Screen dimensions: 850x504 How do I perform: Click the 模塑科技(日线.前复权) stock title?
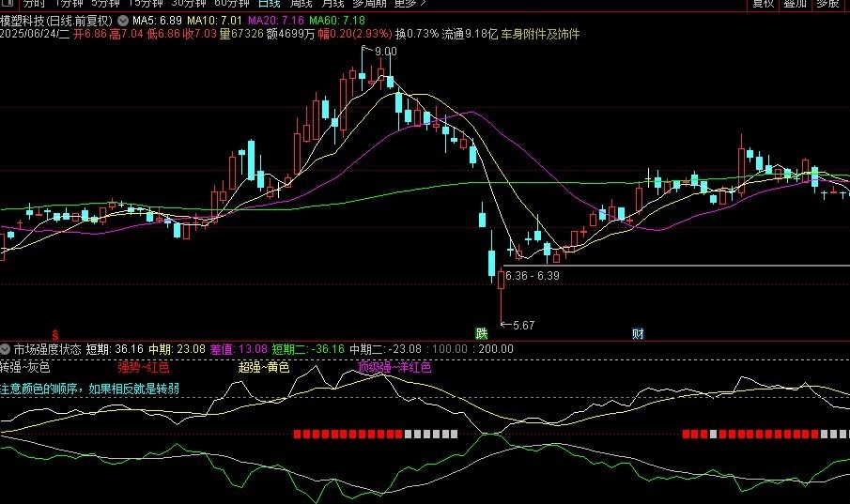tap(56, 21)
